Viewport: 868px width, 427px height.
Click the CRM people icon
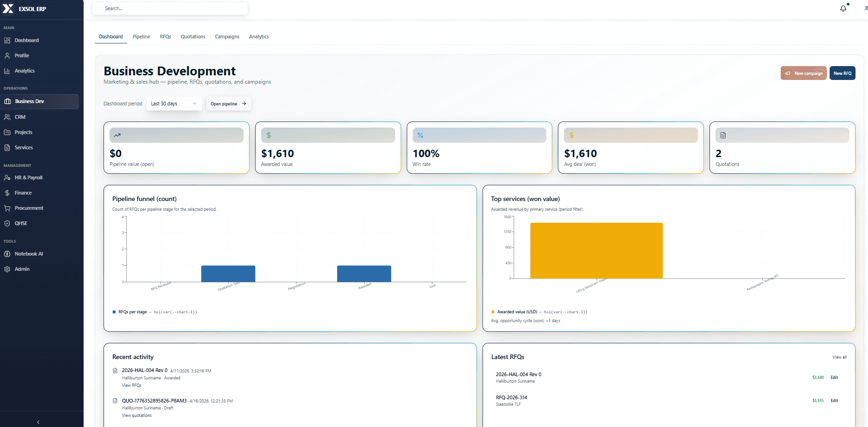7,117
